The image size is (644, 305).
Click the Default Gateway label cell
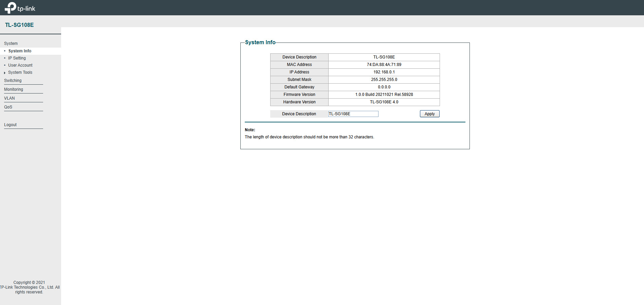299,87
